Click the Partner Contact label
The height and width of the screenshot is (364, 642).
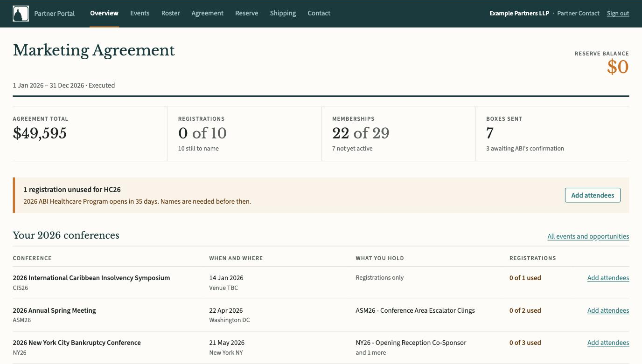point(578,14)
